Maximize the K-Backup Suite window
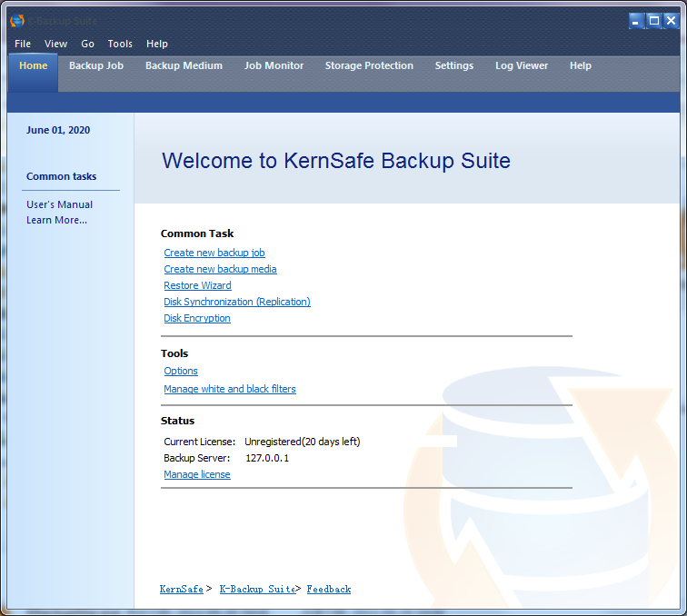The height and width of the screenshot is (616, 687). click(x=653, y=20)
